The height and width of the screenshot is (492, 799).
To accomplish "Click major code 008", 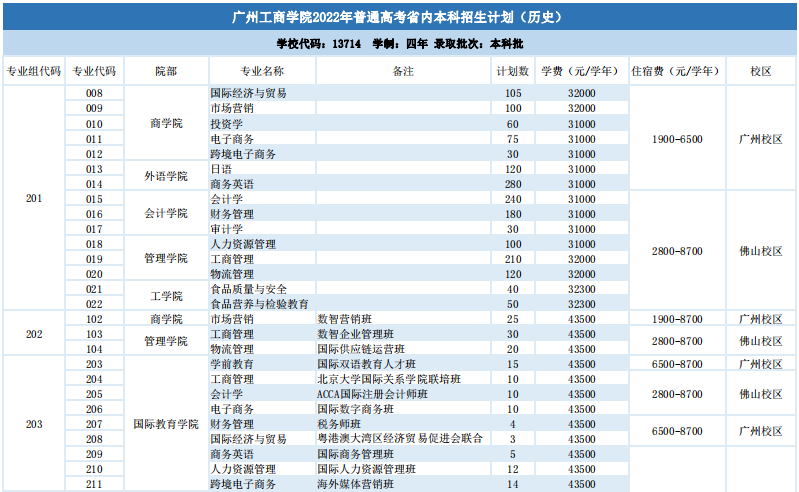I will (x=94, y=93).
